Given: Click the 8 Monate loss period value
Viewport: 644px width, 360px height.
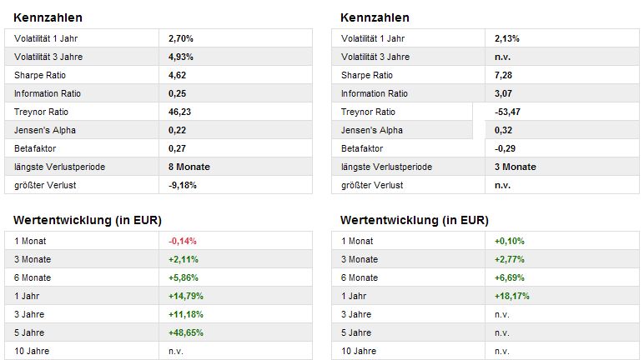Looking at the screenshot, I should (189, 167).
